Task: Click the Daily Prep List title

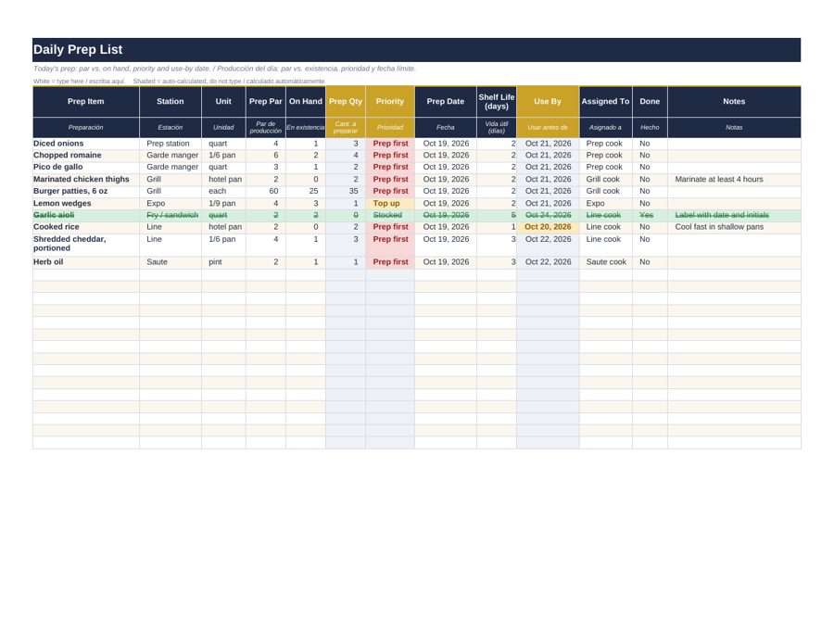Action: [x=78, y=49]
